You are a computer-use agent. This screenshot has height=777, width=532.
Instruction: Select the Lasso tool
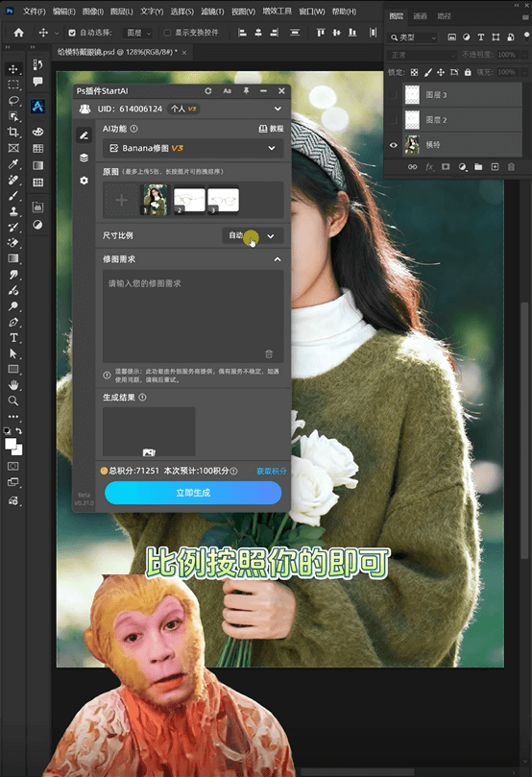point(13,101)
